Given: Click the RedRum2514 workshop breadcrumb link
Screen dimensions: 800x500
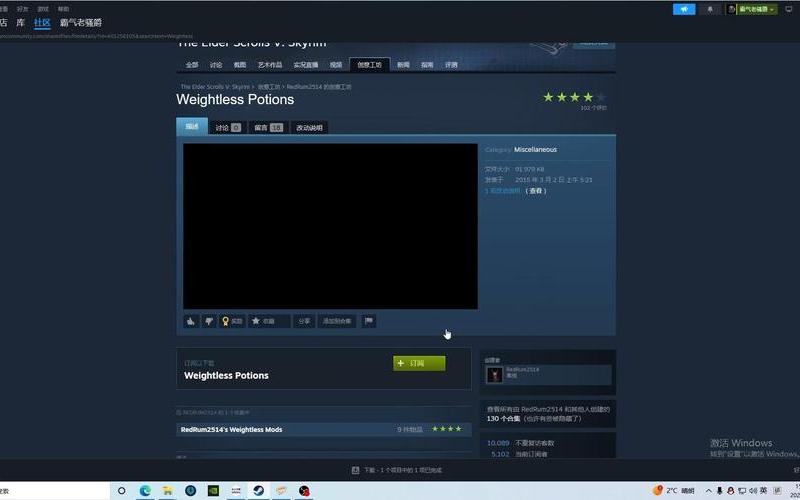Looking at the screenshot, I should [x=319, y=87].
